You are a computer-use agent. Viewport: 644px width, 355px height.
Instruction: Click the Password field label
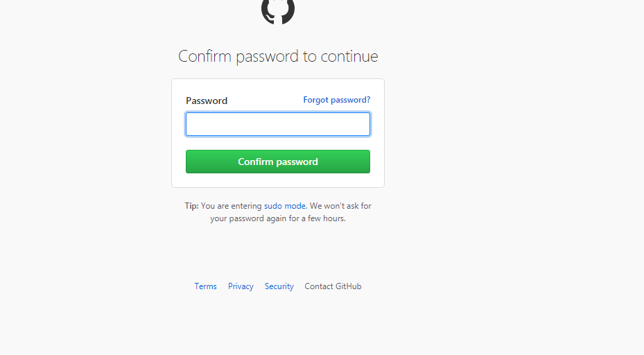[x=207, y=101]
